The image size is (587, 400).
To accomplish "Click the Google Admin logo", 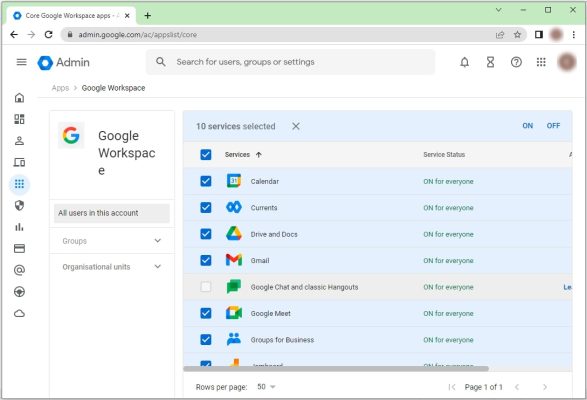I will pyautogui.click(x=64, y=62).
